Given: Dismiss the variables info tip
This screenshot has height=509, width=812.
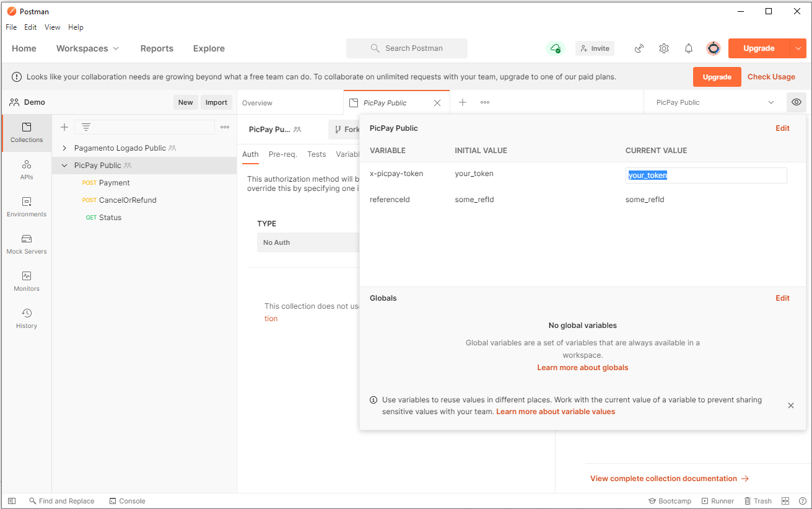Looking at the screenshot, I should pos(791,405).
